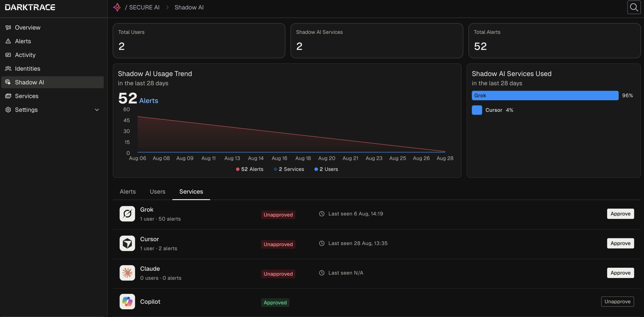
Task: Click the Claude service logo
Action: click(127, 273)
